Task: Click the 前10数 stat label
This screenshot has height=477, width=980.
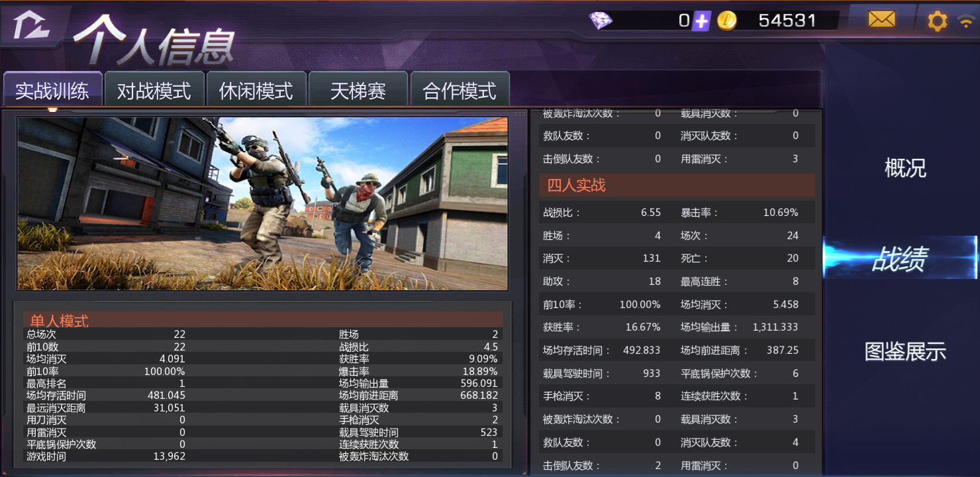Action: tap(42, 346)
